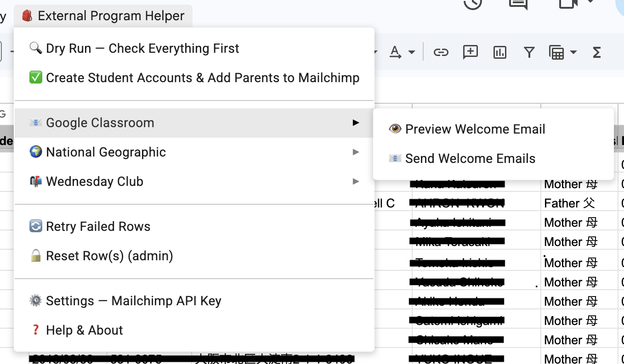
Task: Show all comments via speech bubble icon
Action: pyautogui.click(x=518, y=4)
